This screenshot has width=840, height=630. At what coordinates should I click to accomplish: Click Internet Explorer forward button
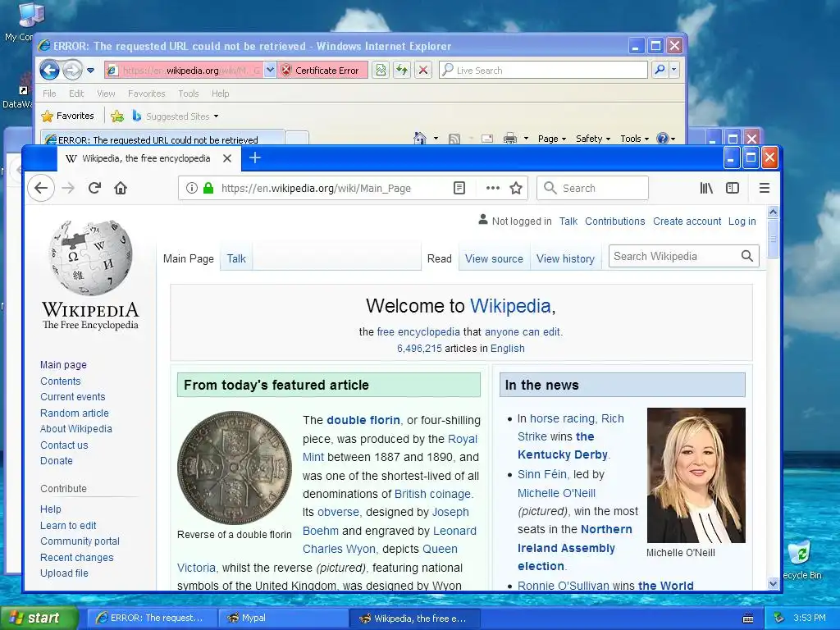(72, 70)
